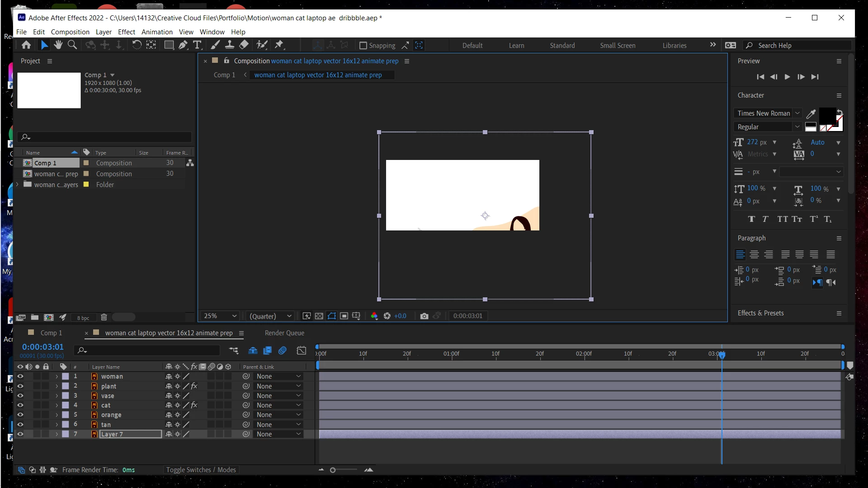The image size is (868, 488).
Task: Click Toggle Switches / Modes button
Action: tap(201, 470)
